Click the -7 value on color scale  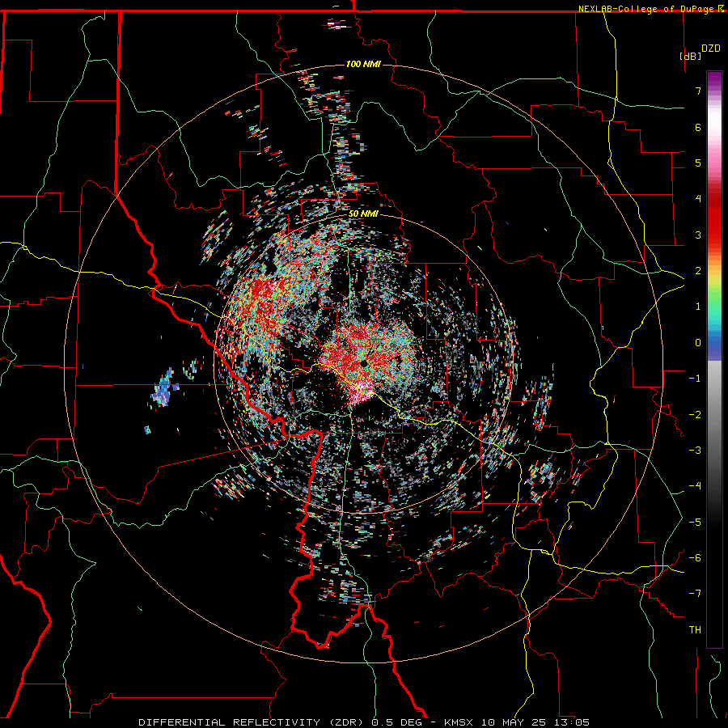pos(695,594)
